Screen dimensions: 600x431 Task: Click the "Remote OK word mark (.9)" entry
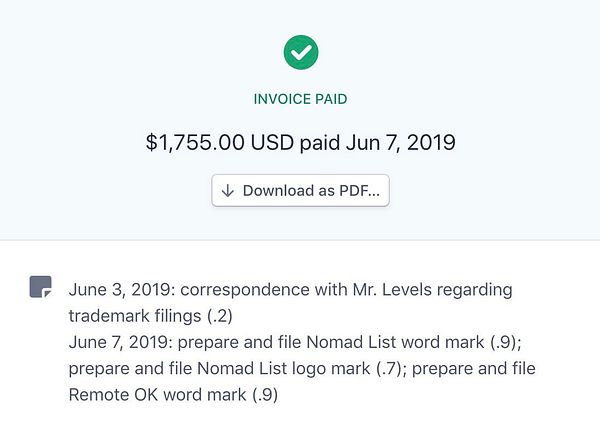coord(172,394)
